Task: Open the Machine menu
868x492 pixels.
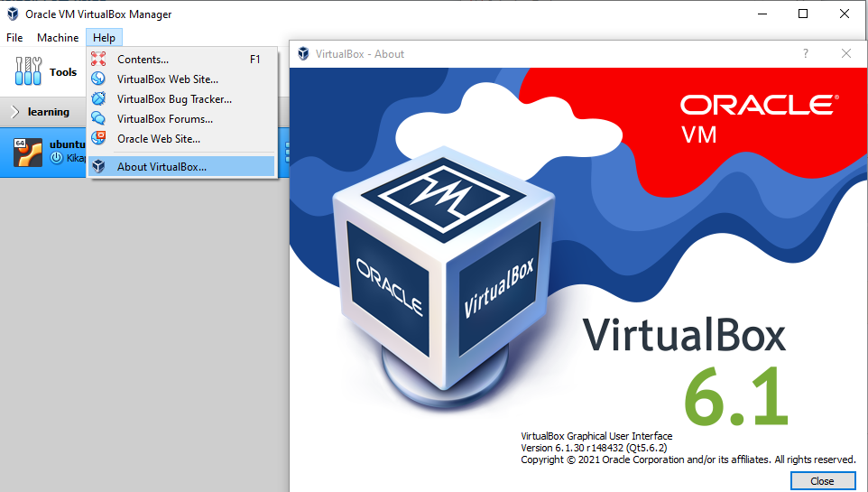Action: (x=58, y=38)
